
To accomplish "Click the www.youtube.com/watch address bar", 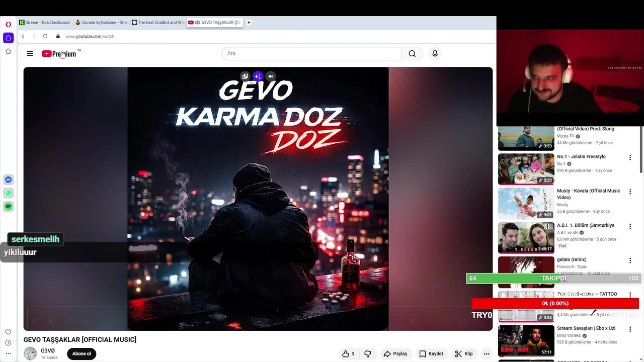I will [90, 36].
